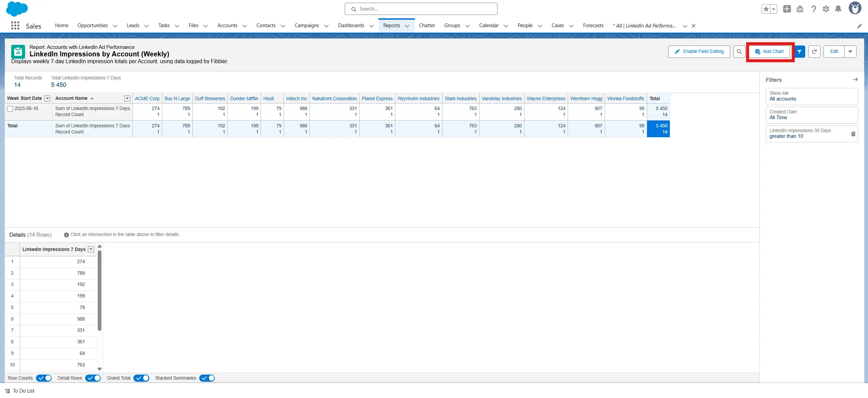Open the Chatter tab
This screenshot has width=868, height=398.
tap(427, 25)
